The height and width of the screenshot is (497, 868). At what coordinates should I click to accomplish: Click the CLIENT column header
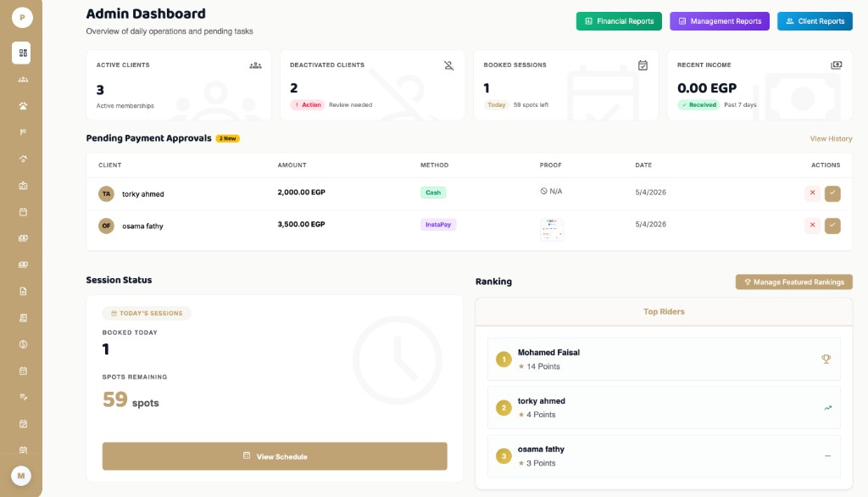point(109,165)
